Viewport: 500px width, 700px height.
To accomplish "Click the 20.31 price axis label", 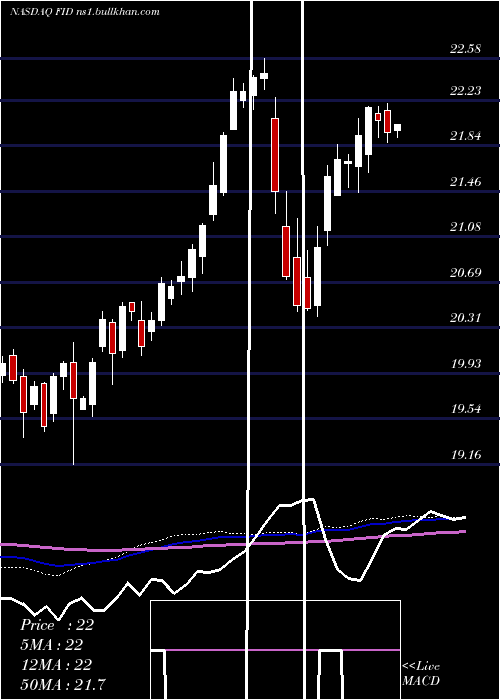I will pos(466,318).
